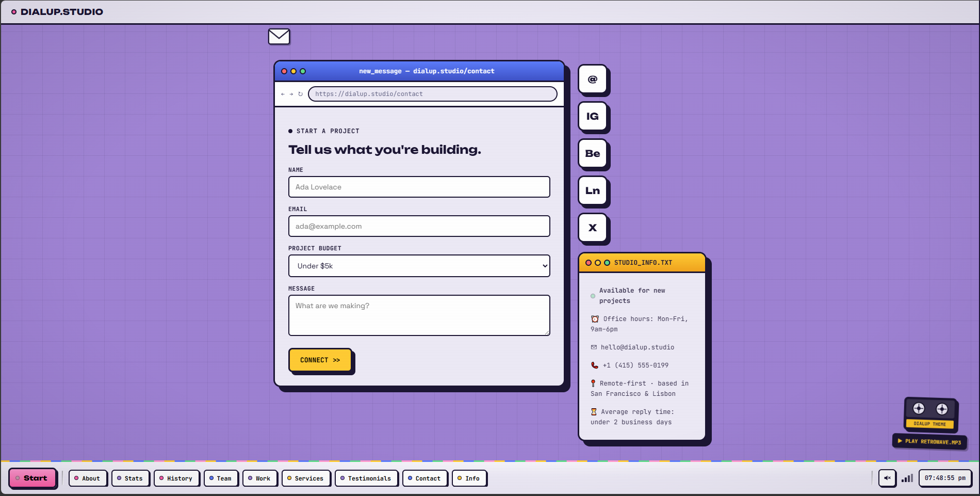Image resolution: width=980 pixels, height=496 pixels.
Task: Click 'Office hours: Mon-Fri, 9am-6pm' text
Action: coord(640,324)
